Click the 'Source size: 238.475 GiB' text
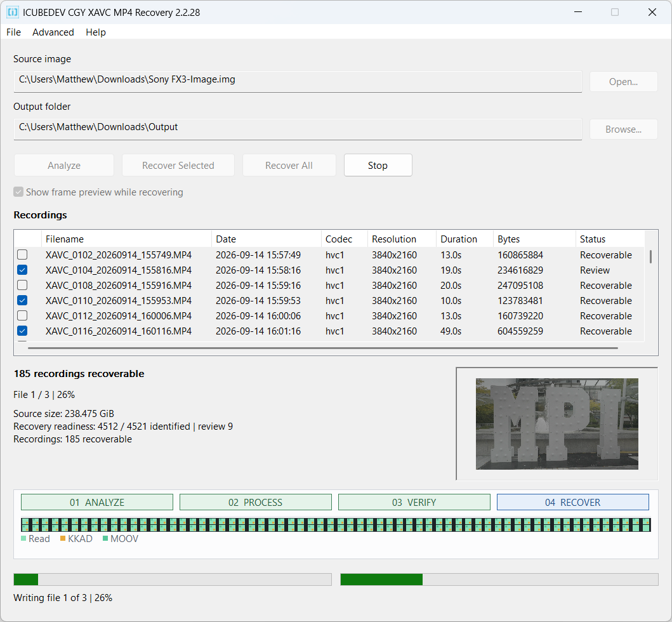Screen dimensions: 672x622 pos(64,414)
